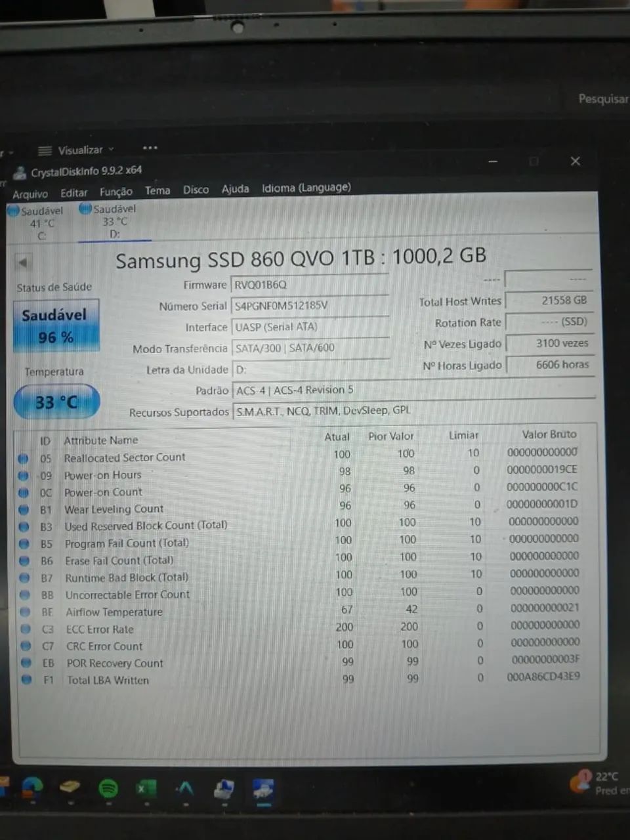Switch to the C: disk tab at 41 °C
The width and height of the screenshot is (630, 840).
pos(37,223)
